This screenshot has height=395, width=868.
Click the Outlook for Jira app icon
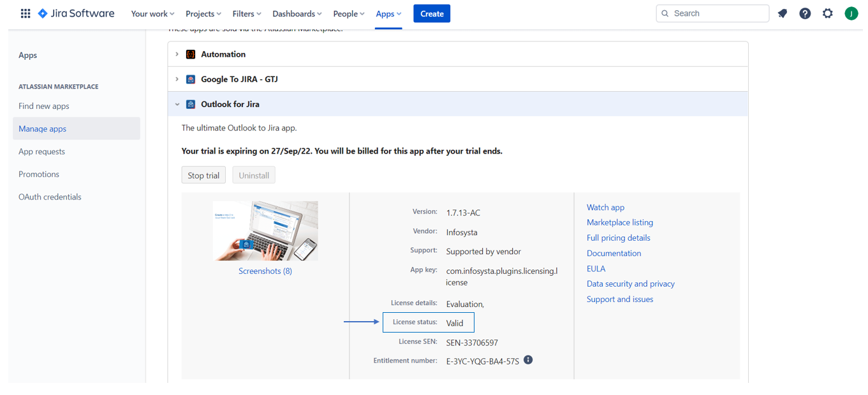191,104
